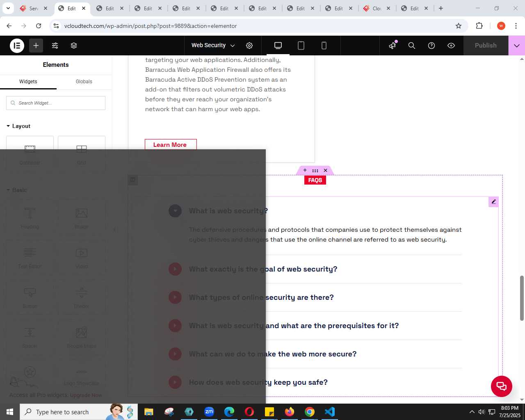The image size is (525, 420).
Task: Click the address bar URL
Action: (x=151, y=26)
